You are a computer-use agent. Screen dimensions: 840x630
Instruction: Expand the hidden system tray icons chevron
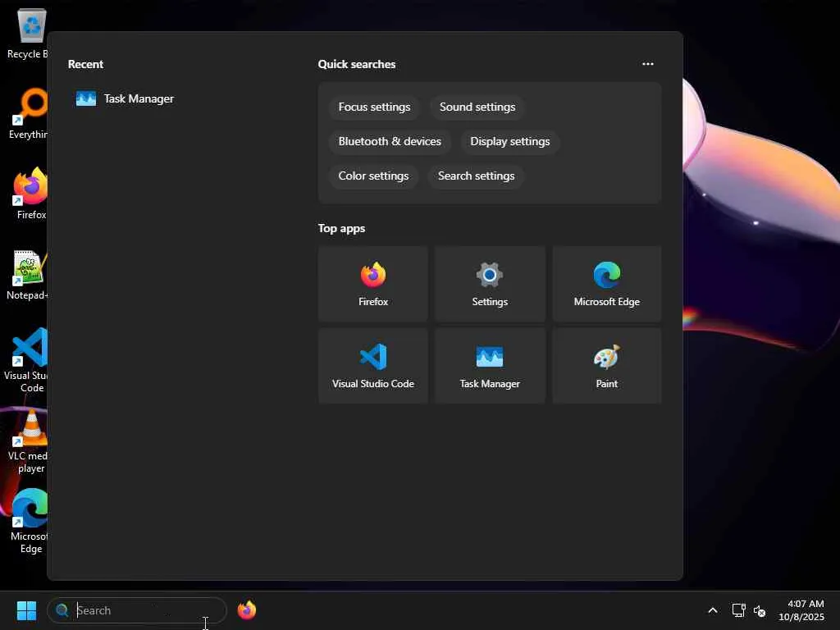713,610
